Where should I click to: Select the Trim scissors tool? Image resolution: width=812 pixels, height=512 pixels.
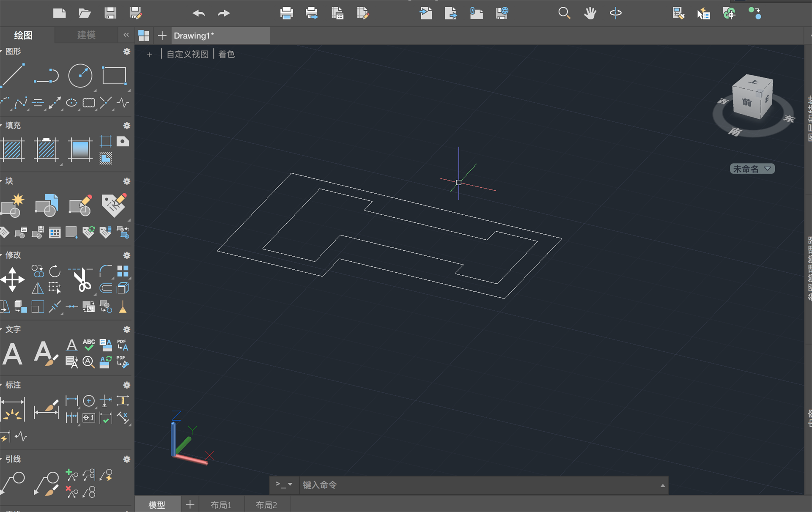pos(81,279)
